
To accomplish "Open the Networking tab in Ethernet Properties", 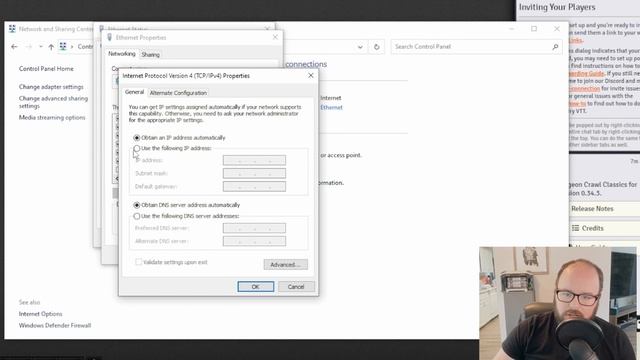I will (122, 54).
